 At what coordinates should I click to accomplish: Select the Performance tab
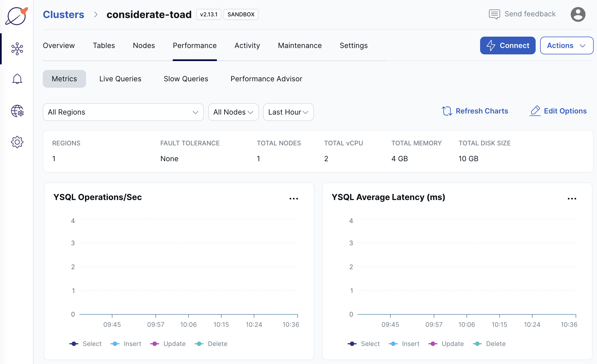(195, 46)
